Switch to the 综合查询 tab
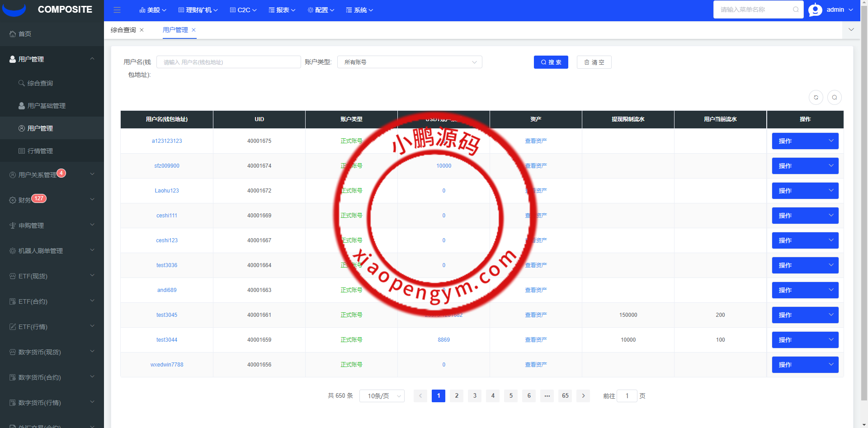The width and height of the screenshot is (868, 428). tap(123, 30)
